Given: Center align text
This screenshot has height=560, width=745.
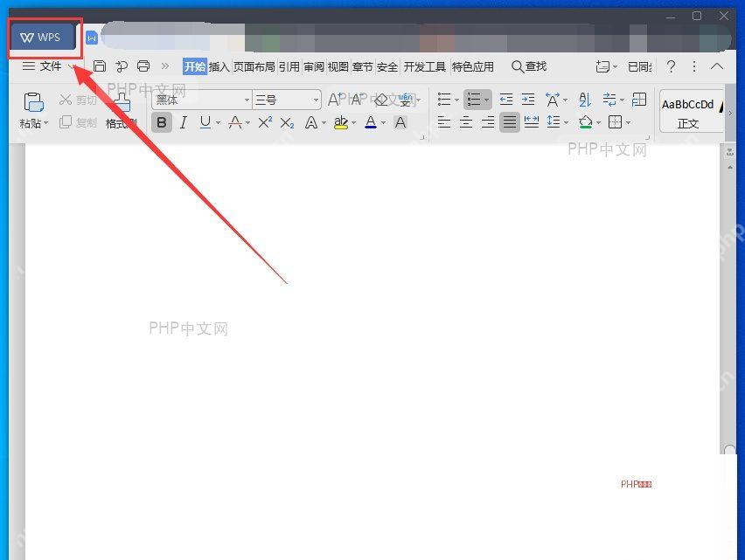Looking at the screenshot, I should 466,122.
